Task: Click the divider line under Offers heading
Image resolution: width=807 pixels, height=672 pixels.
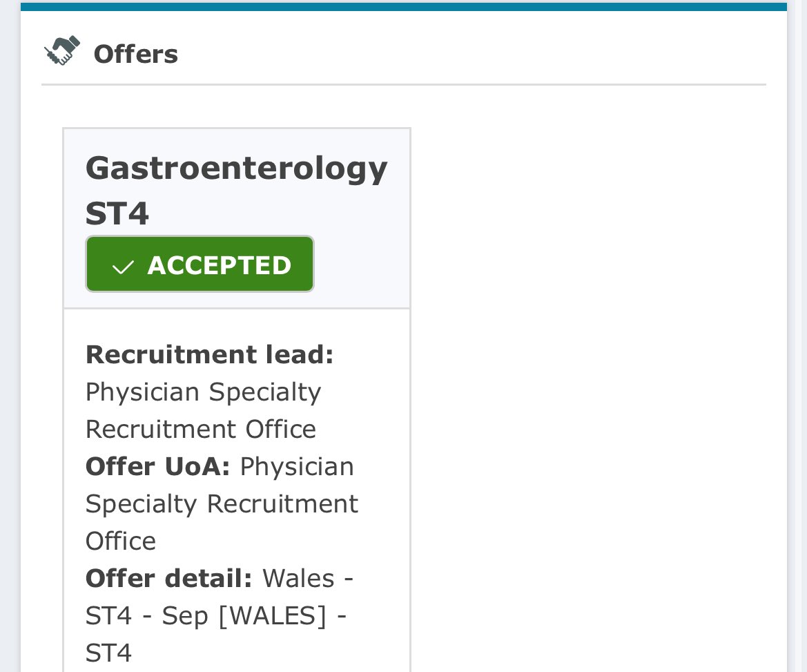Action: click(x=403, y=84)
